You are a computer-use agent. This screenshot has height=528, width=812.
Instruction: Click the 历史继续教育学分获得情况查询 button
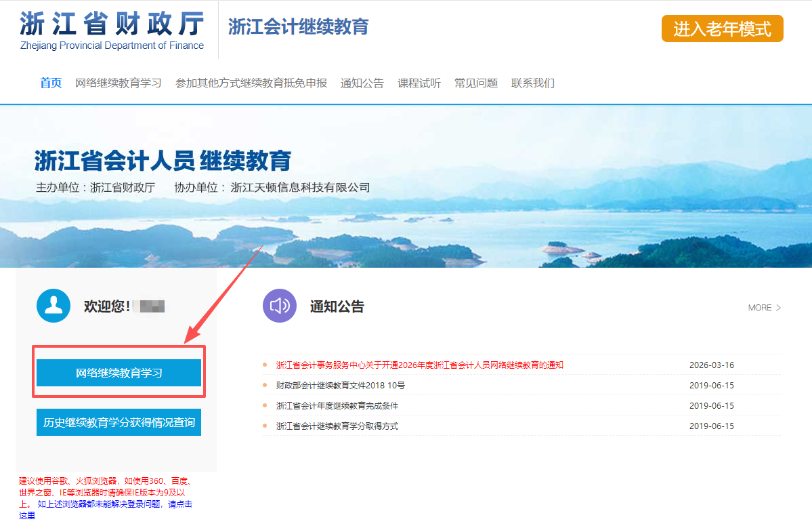point(118,422)
